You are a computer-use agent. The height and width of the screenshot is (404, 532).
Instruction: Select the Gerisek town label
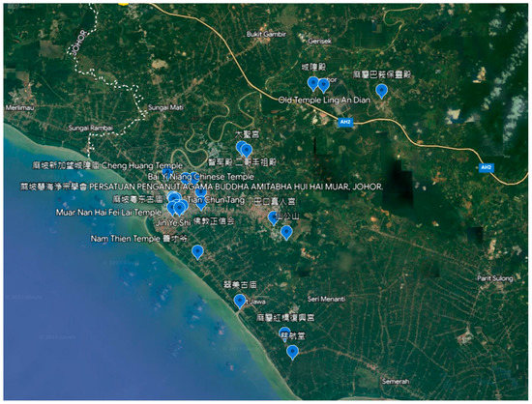pyautogui.click(x=319, y=41)
